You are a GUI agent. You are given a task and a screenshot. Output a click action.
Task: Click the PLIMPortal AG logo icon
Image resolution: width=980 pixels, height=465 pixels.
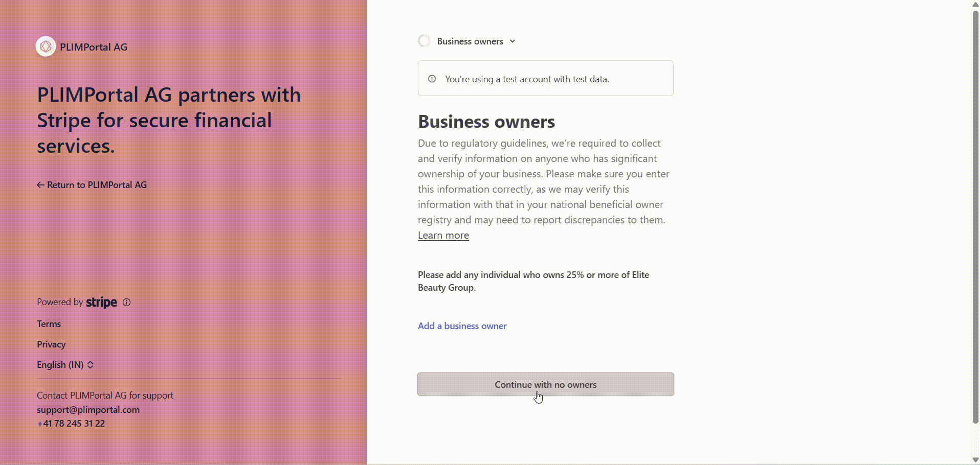tap(46, 46)
